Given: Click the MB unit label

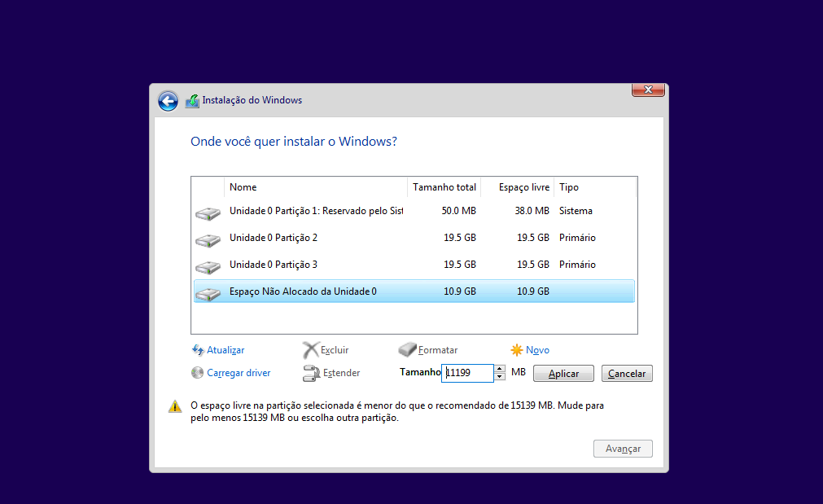Looking at the screenshot, I should [519, 372].
